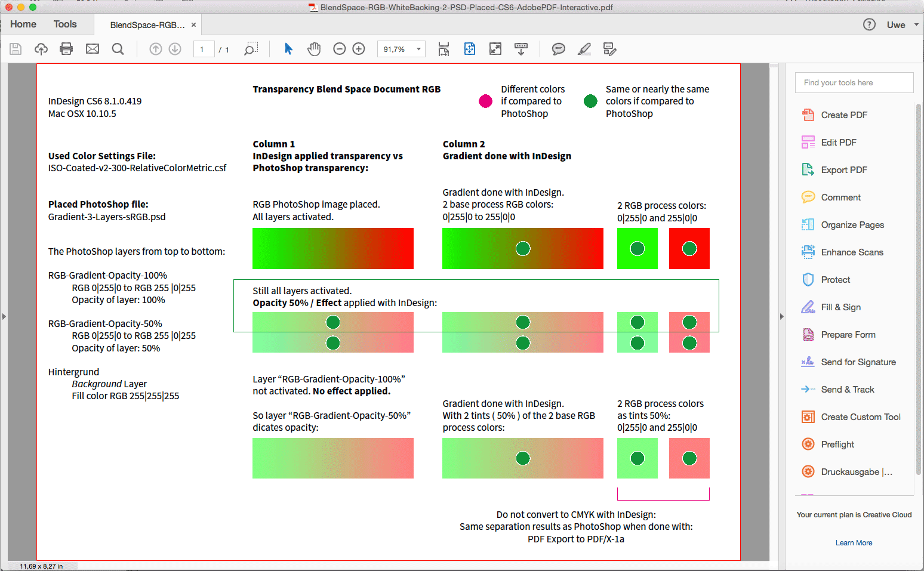Image resolution: width=924 pixels, height=571 pixels.
Task: Click 'Your current plan is Creative Cloud' text
Action: [x=854, y=515]
